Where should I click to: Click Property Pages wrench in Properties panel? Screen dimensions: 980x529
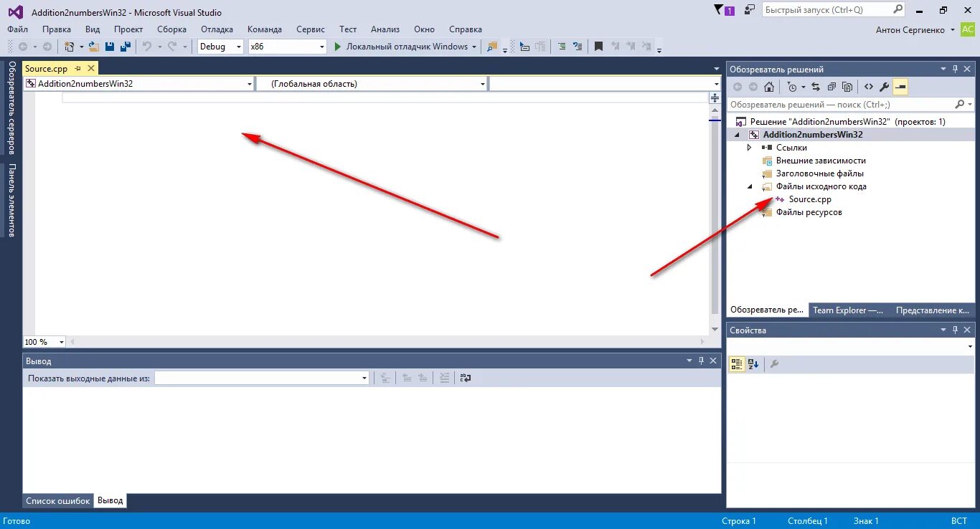point(774,364)
